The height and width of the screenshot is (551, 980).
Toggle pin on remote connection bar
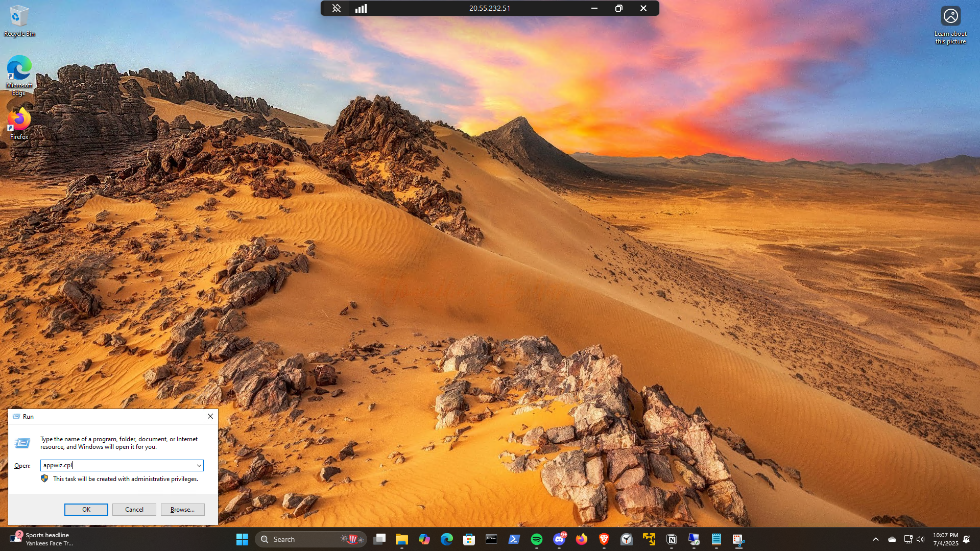point(336,8)
